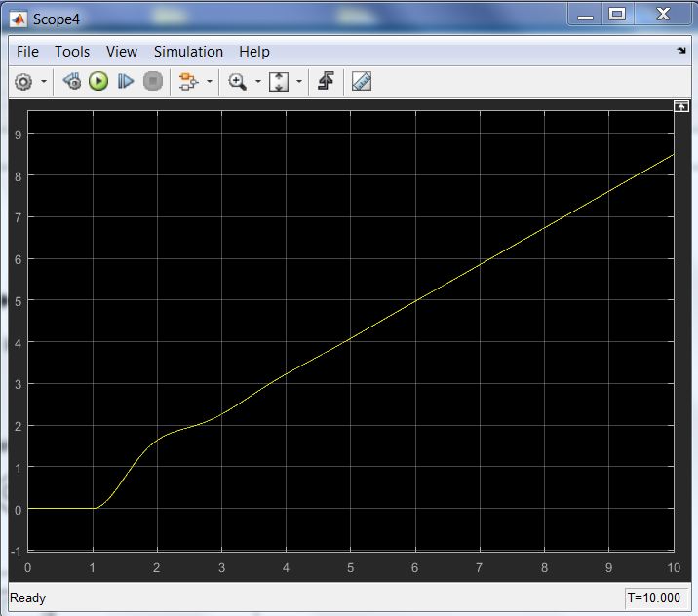Click the x-axis tick label 5
Viewport: 698px width, 616px height.
pos(350,567)
